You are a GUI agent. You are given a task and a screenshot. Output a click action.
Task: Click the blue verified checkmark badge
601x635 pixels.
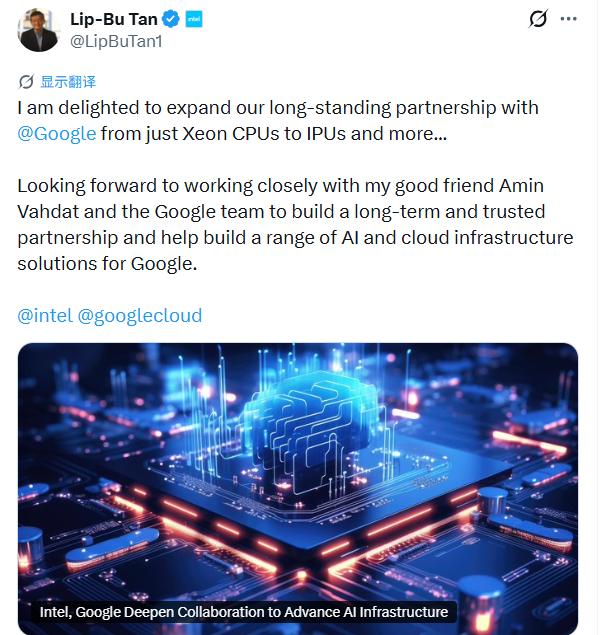point(173,20)
